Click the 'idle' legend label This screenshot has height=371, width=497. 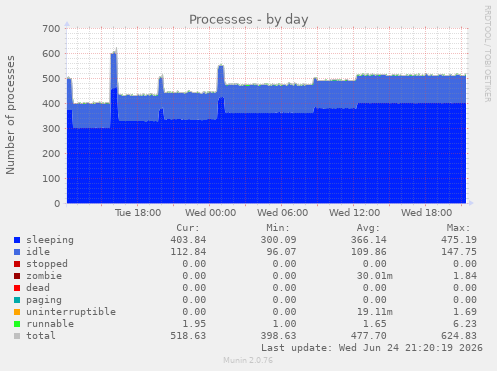(x=38, y=252)
